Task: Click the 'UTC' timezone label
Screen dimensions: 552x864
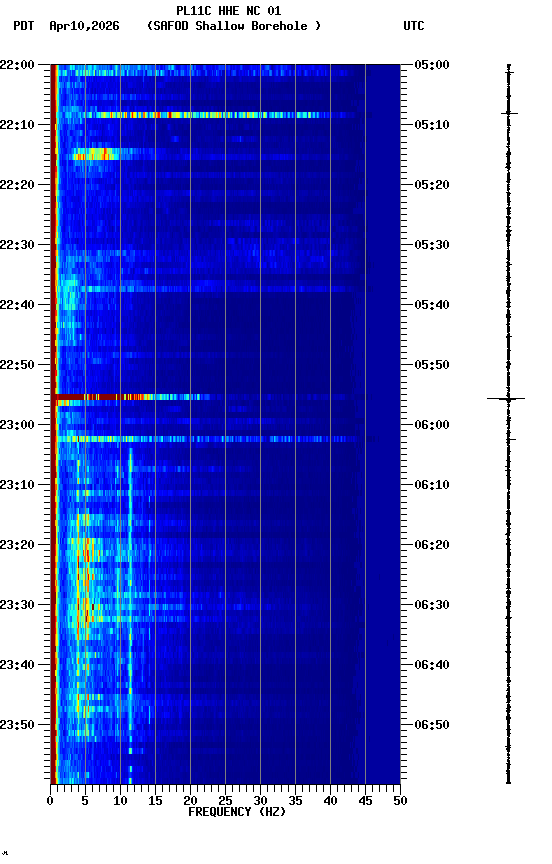Action: (414, 26)
